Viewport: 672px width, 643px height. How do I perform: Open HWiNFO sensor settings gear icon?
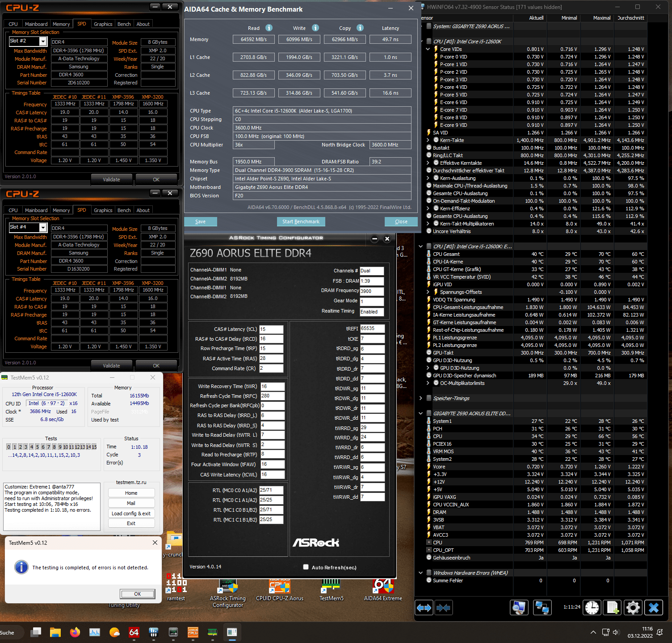633,608
